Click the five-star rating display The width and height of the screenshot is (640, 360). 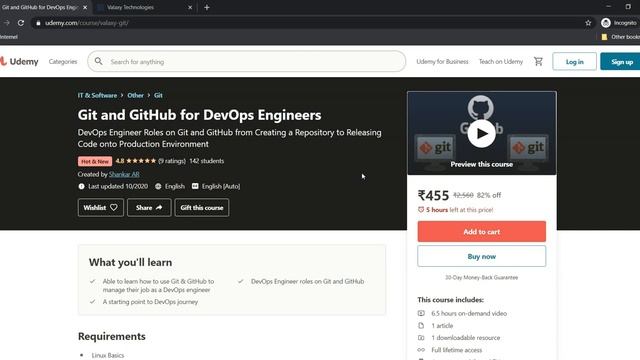[x=141, y=161]
